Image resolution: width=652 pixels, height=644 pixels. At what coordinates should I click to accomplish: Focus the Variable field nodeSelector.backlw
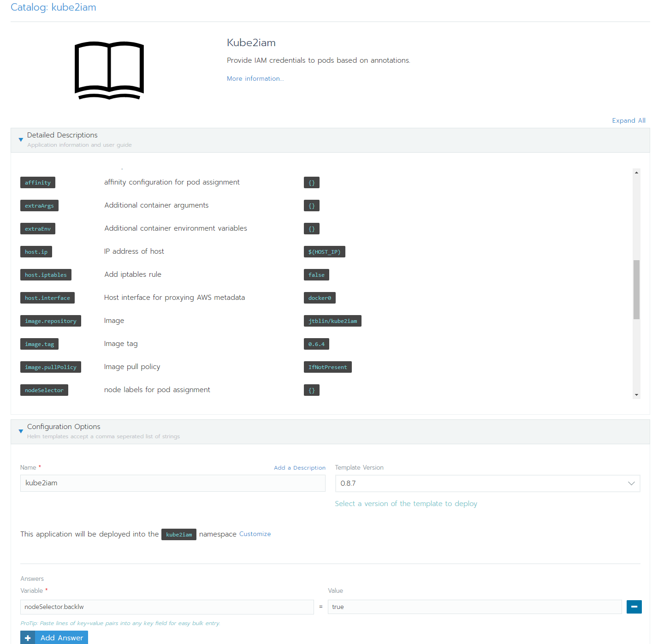pos(167,607)
